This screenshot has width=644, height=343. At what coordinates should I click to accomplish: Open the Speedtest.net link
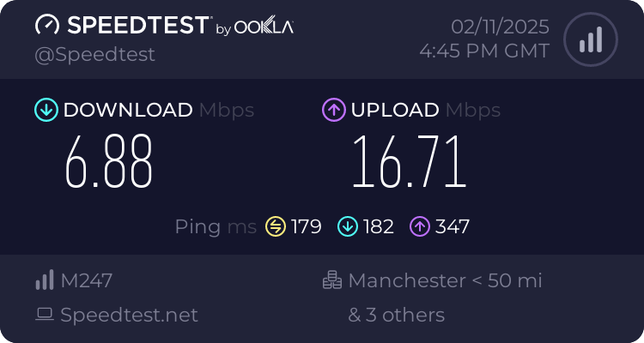tap(129, 315)
